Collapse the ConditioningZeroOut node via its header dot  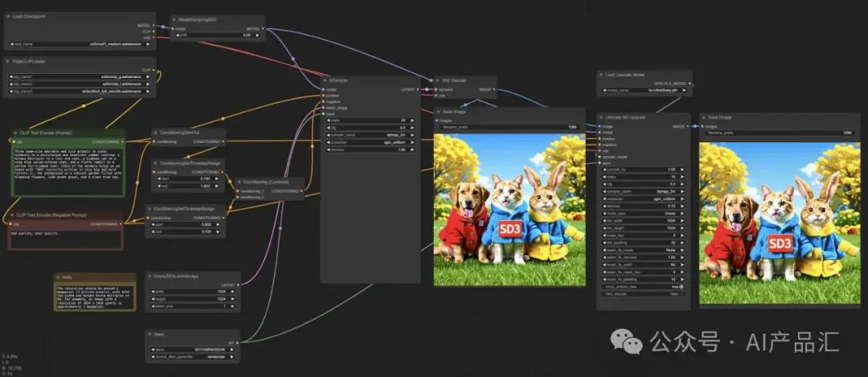pyautogui.click(x=155, y=133)
